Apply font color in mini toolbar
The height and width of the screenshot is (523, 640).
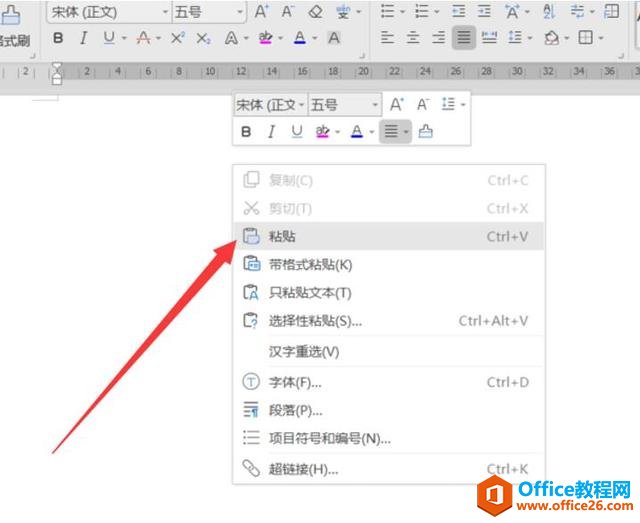click(x=357, y=131)
